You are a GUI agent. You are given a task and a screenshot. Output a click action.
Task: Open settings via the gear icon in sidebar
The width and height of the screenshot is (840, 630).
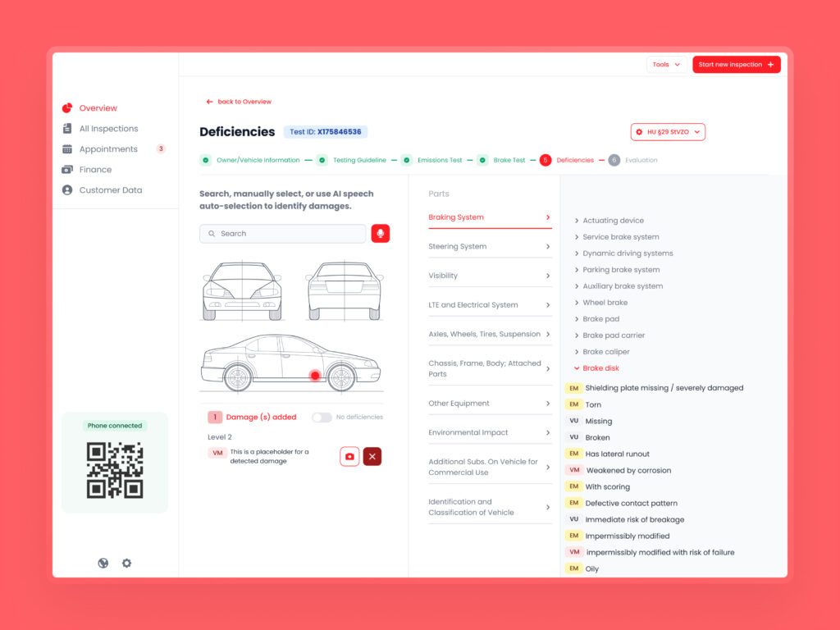[x=126, y=563]
